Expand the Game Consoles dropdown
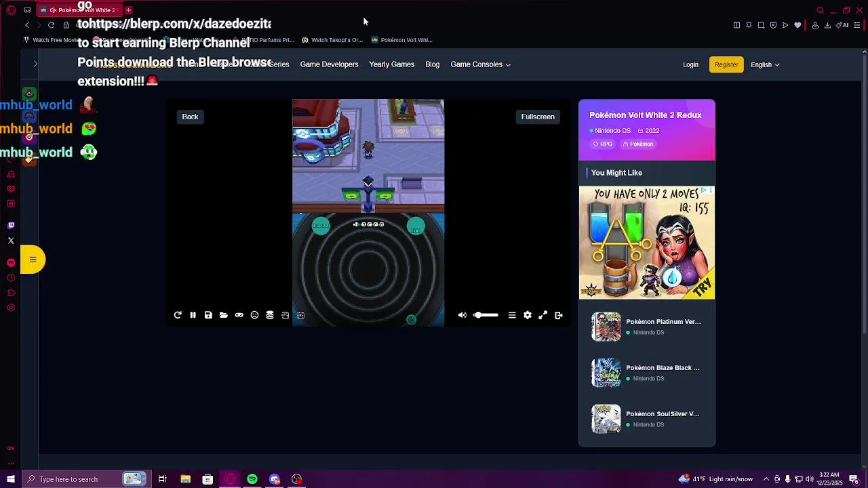 coord(480,64)
